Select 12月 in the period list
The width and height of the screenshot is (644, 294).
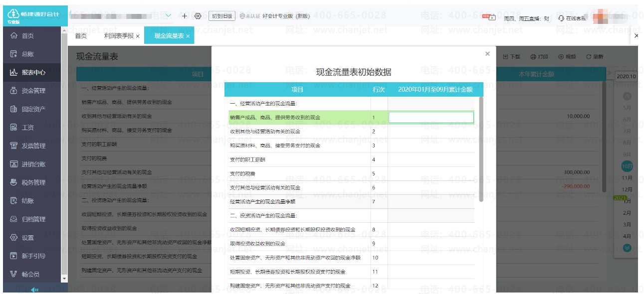coord(627,189)
